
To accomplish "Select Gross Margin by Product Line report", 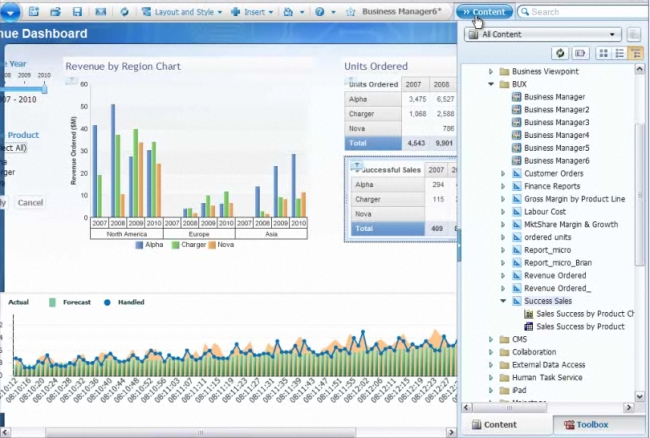I will point(575,199).
